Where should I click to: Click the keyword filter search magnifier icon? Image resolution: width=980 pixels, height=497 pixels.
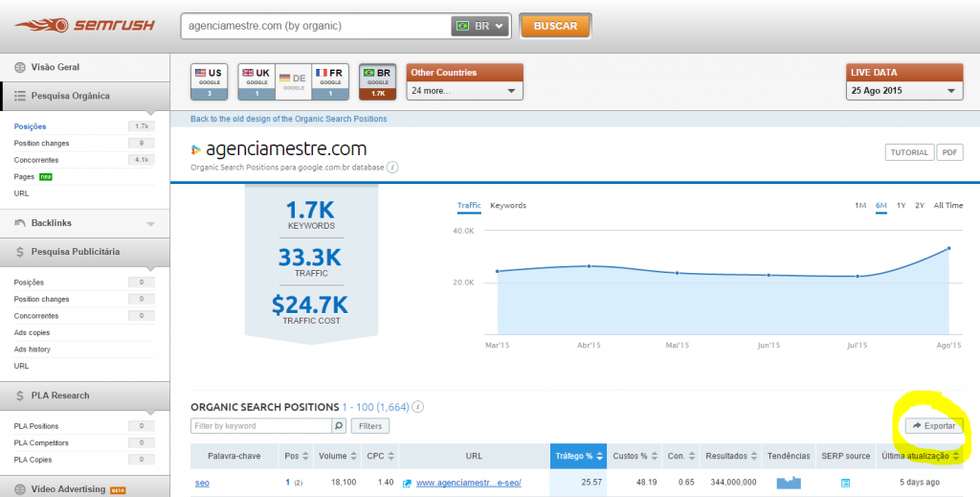(339, 425)
